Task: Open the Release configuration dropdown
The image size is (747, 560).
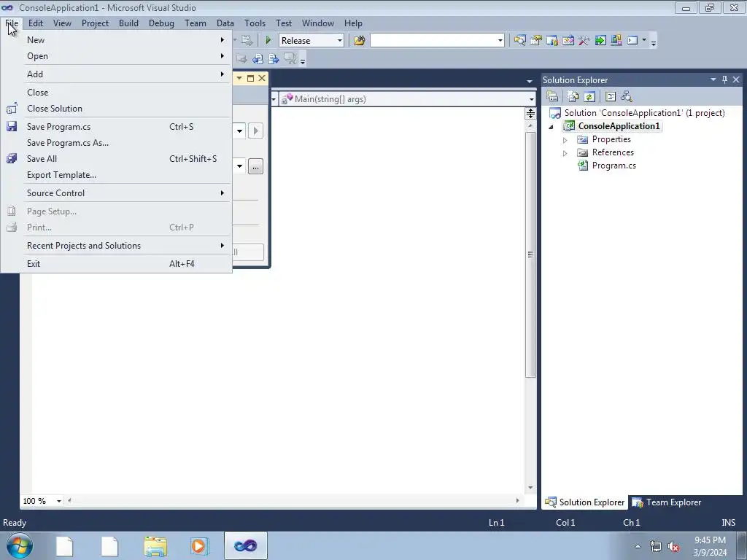Action: 340,41
